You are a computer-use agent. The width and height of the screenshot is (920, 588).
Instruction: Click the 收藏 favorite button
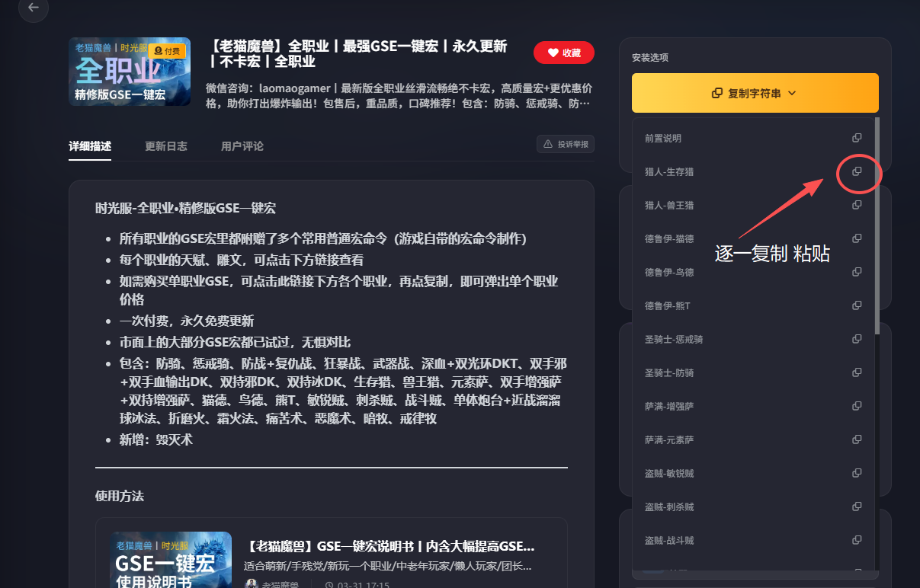point(564,53)
